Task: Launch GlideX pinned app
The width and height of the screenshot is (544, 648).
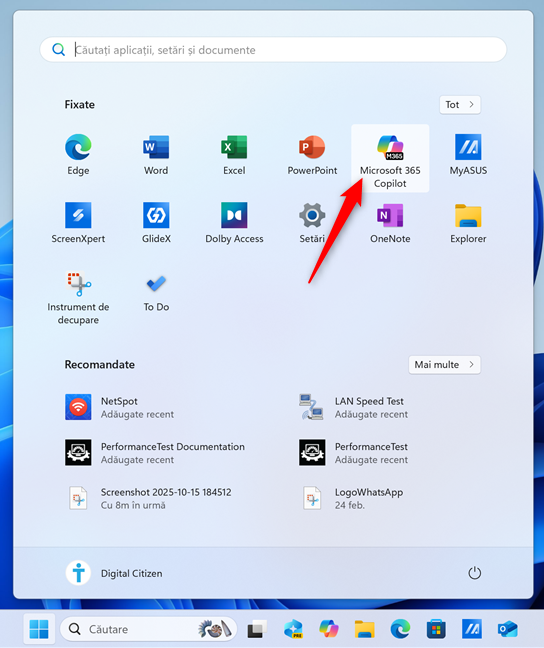Action: click(156, 223)
